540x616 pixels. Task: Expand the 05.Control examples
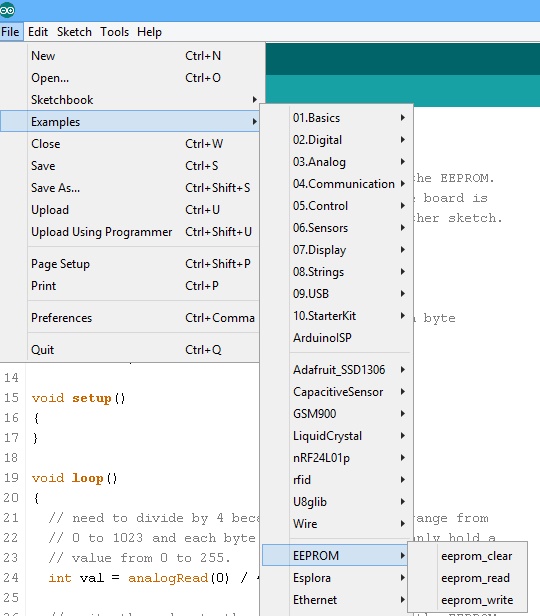pos(337,206)
